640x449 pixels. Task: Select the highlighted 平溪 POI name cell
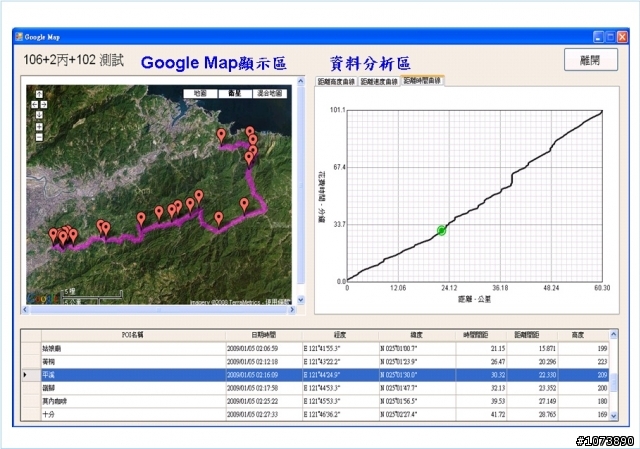point(133,375)
